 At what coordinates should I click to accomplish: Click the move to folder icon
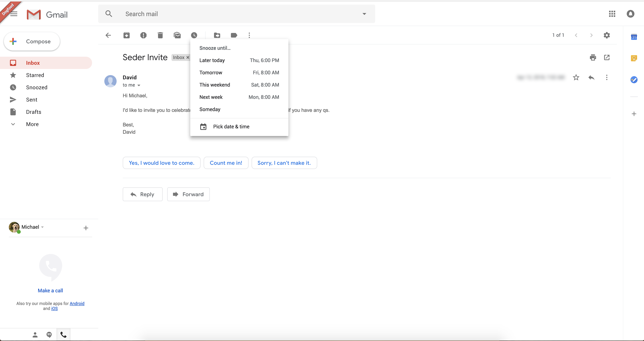pos(218,35)
